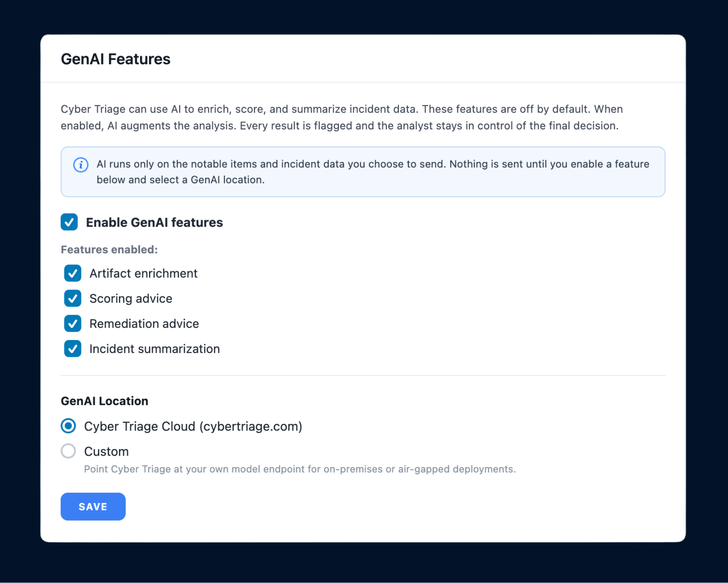Image resolution: width=728 pixels, height=583 pixels.
Task: Click the GenAI Location section heading
Action: 105,401
